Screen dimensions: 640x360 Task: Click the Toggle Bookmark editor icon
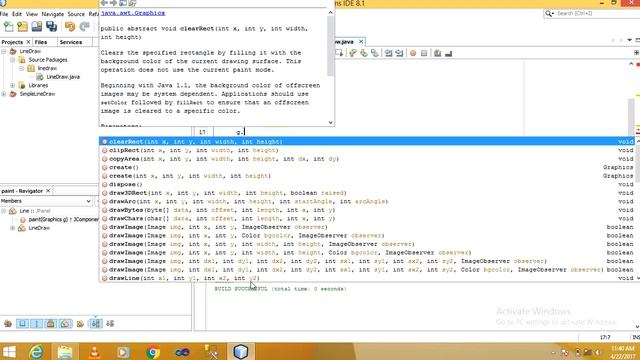pos(374,53)
